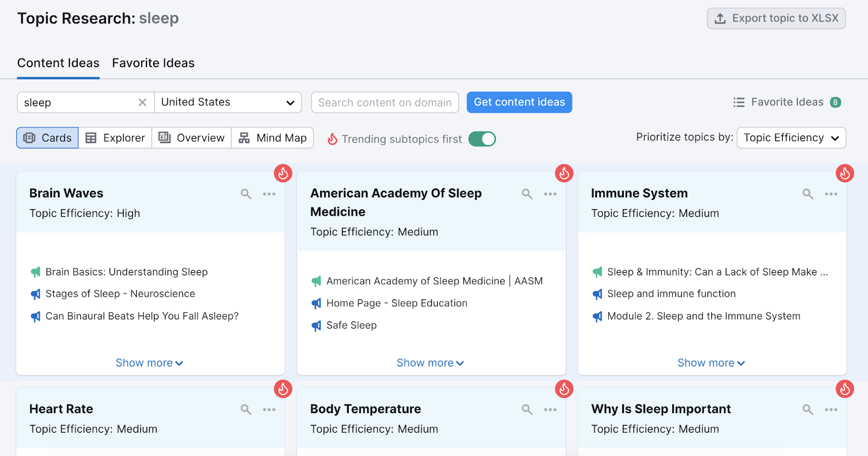Expand Show more on Immune System card

[x=711, y=363]
